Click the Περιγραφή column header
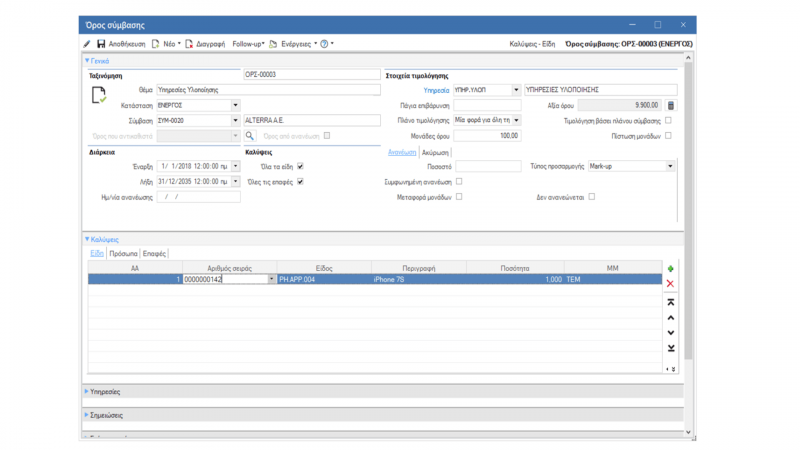The height and width of the screenshot is (450, 800). pyautogui.click(x=419, y=268)
